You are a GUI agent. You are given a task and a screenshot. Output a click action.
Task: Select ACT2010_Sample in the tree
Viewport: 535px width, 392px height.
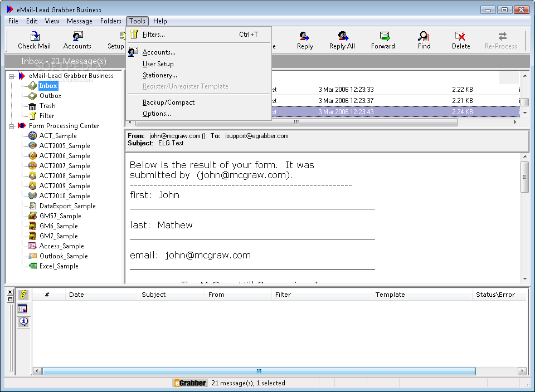click(65, 195)
